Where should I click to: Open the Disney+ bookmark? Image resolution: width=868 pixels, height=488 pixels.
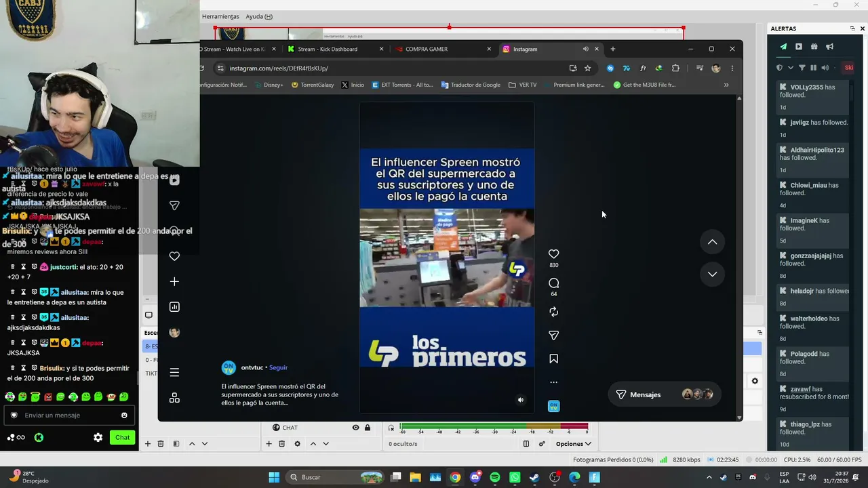click(x=269, y=85)
